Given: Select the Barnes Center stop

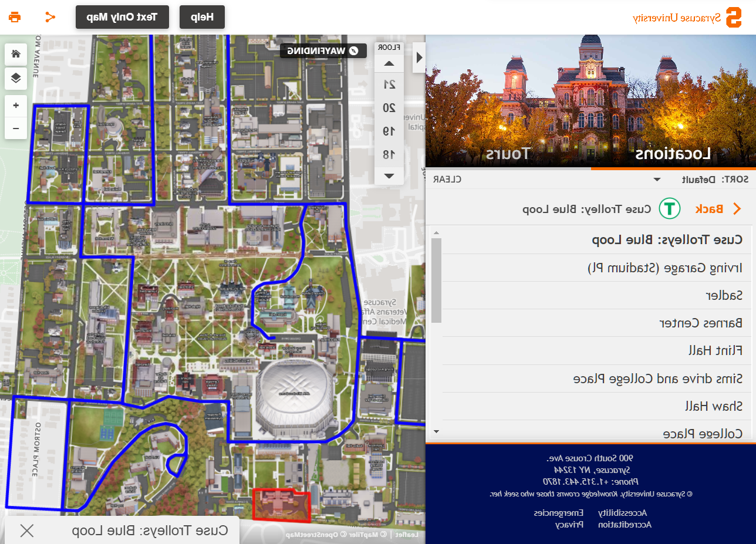Looking at the screenshot, I should coord(598,323).
